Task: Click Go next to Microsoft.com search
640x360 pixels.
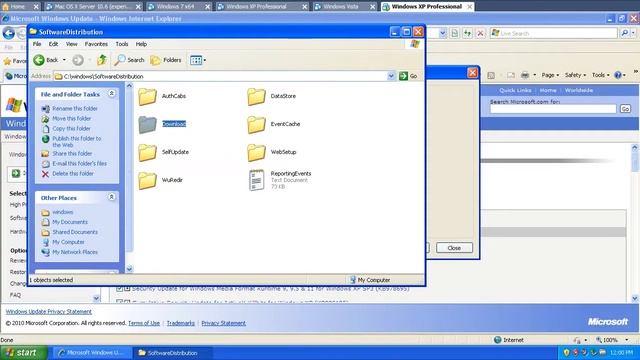Action: pyautogui.click(x=625, y=109)
